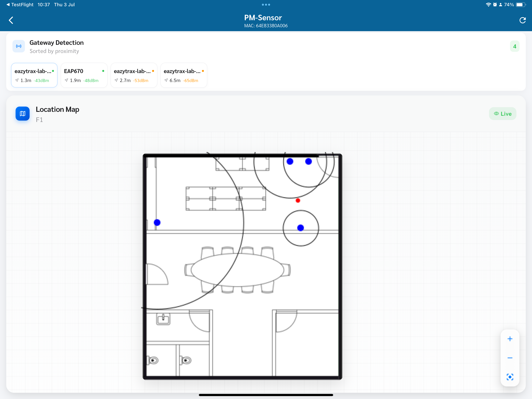Select the gateway card showing 6.5m -65dBm
This screenshot has height=399, width=532.
coord(184,75)
